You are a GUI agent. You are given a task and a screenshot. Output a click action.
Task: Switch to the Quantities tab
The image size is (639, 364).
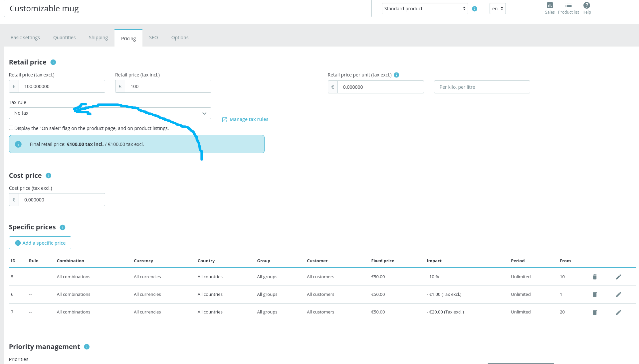[x=64, y=37]
